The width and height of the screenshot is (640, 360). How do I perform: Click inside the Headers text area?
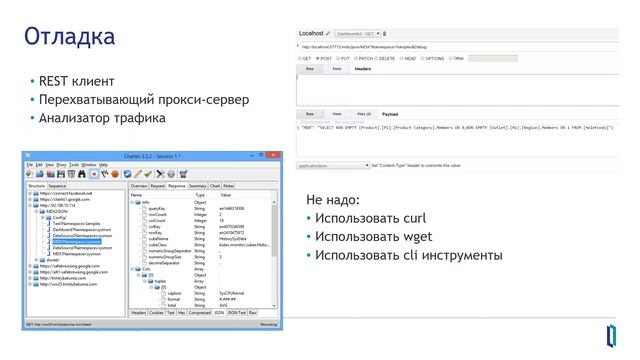coord(458,90)
